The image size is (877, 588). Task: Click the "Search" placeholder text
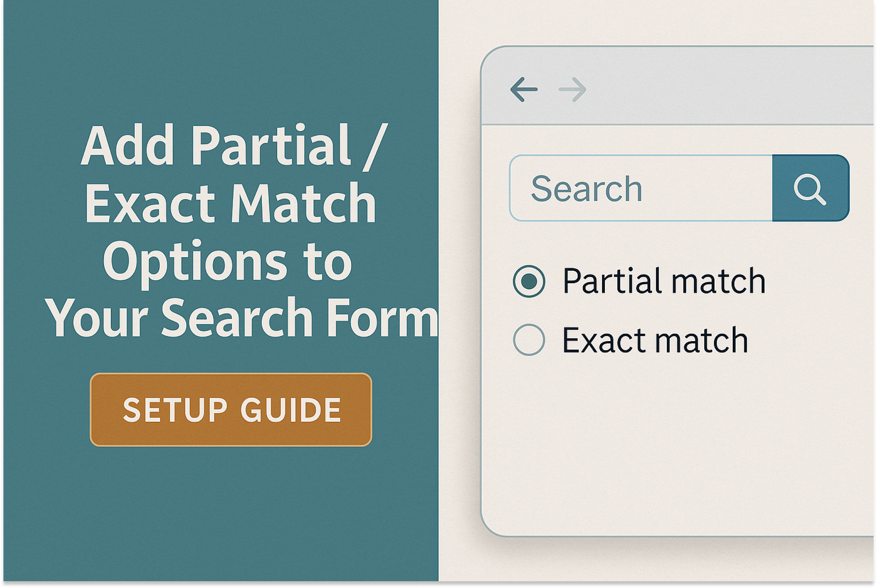[x=586, y=188]
